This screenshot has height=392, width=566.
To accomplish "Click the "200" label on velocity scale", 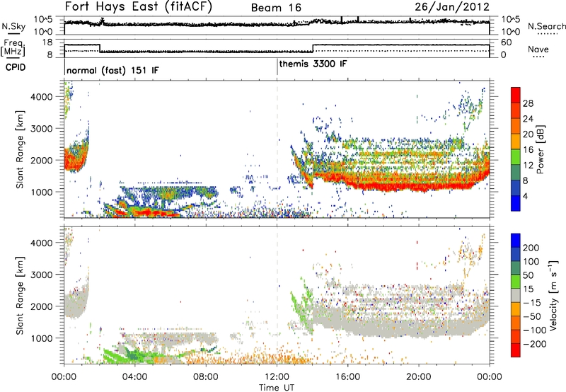I will pyautogui.click(x=531, y=248).
